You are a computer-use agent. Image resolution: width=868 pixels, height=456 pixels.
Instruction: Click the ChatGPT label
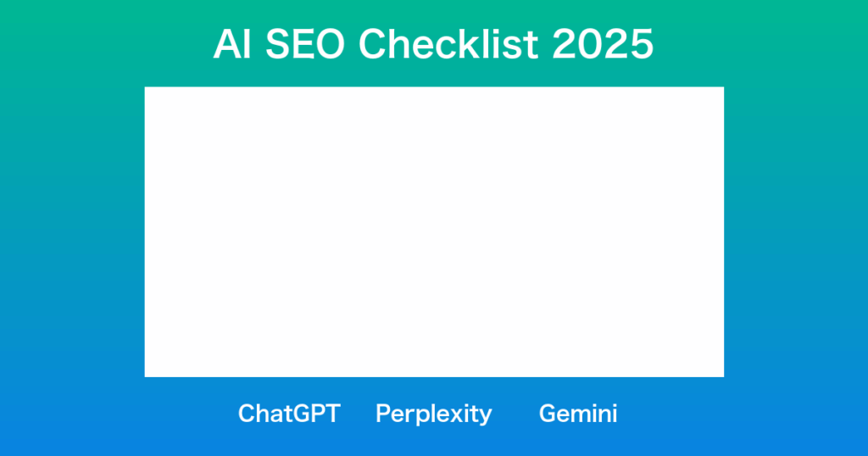(x=289, y=414)
